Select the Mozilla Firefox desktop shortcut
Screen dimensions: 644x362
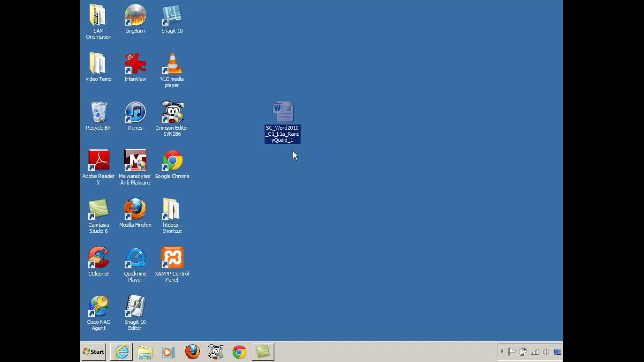click(135, 213)
